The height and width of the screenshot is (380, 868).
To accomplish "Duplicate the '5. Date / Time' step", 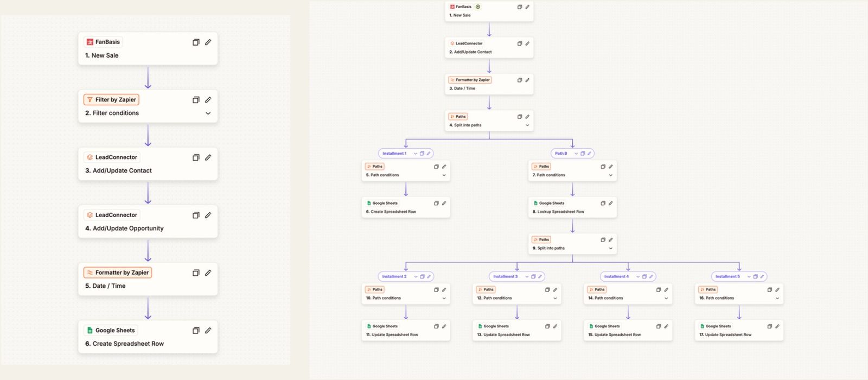I will pos(196,273).
